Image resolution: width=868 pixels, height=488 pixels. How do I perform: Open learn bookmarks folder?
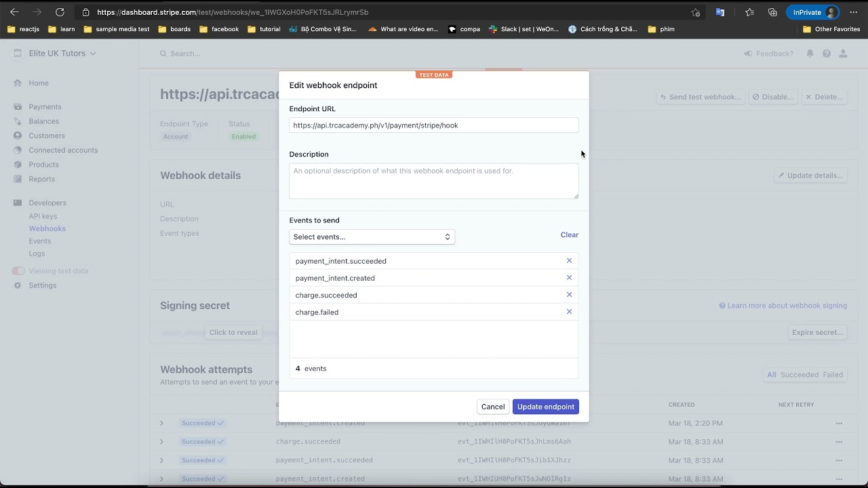coord(62,29)
